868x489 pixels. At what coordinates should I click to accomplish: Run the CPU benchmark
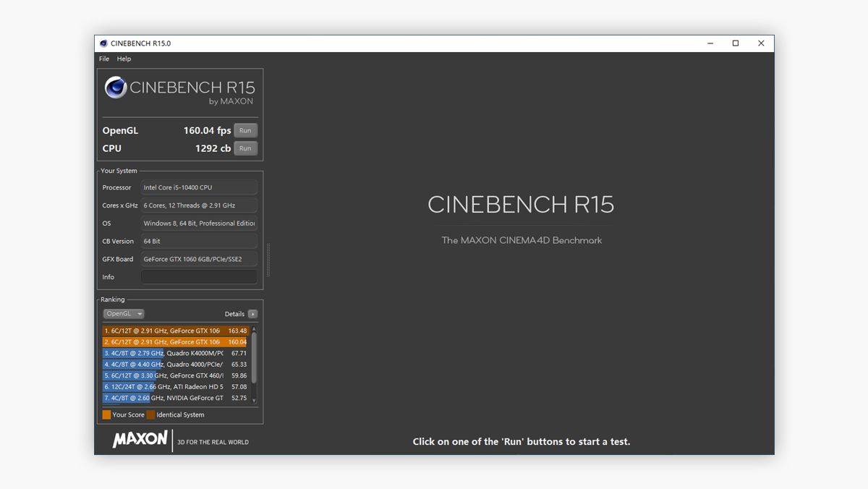coord(245,148)
